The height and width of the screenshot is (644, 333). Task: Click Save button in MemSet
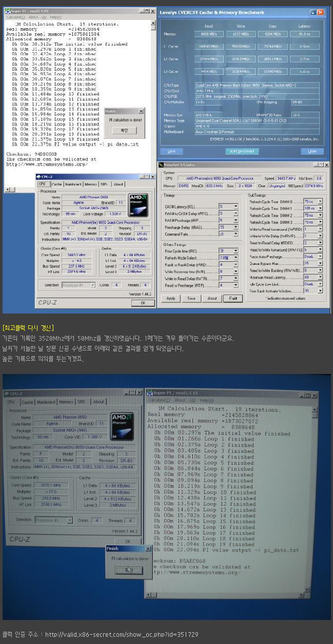click(x=191, y=298)
